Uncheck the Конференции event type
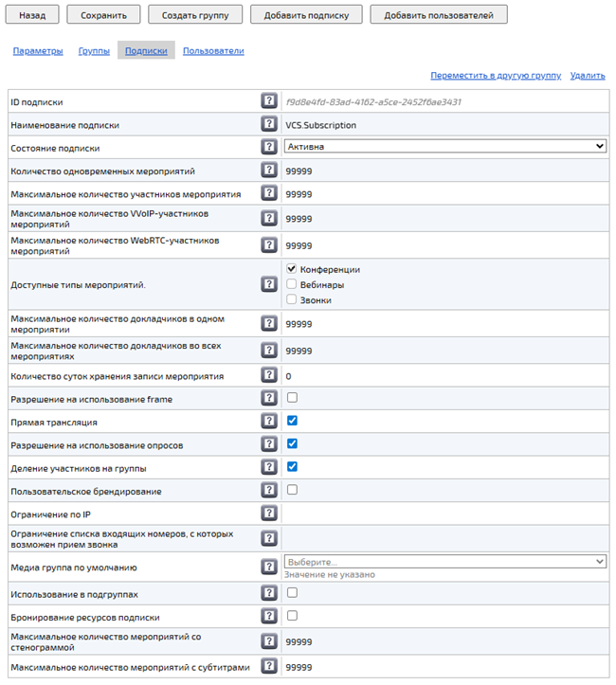 click(x=291, y=269)
